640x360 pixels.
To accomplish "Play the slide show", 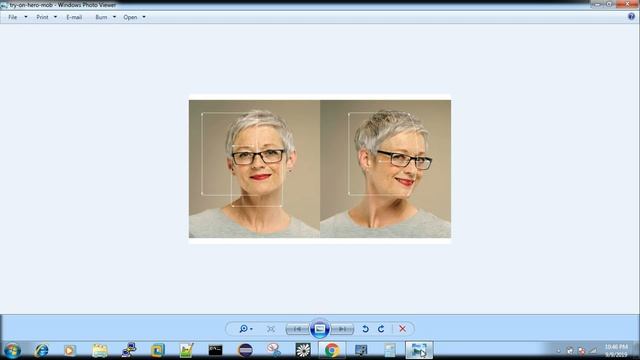I will pos(320,329).
